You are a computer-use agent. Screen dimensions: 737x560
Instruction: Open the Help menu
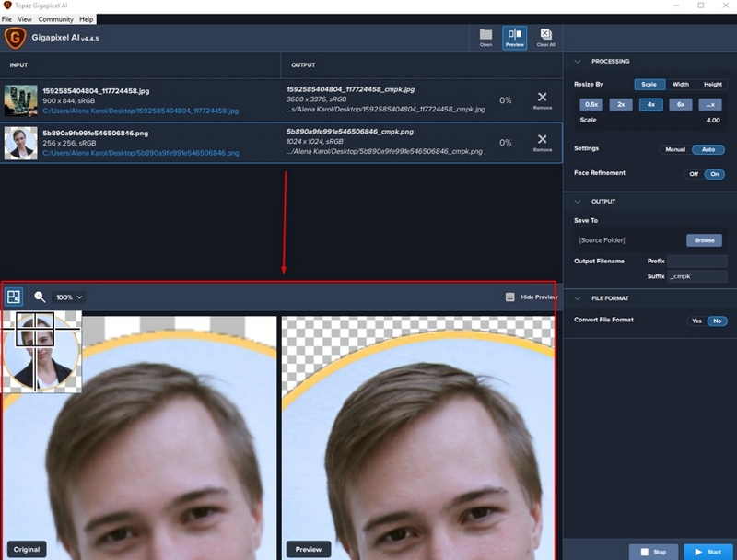click(86, 19)
